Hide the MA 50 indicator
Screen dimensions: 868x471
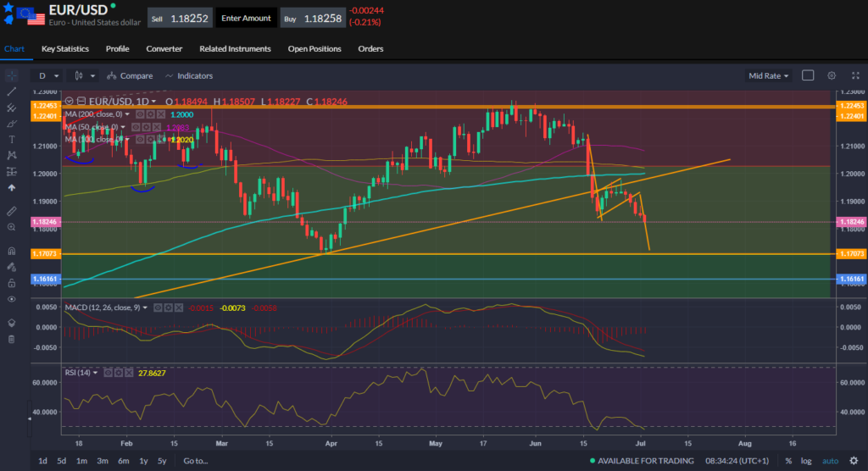pos(135,127)
